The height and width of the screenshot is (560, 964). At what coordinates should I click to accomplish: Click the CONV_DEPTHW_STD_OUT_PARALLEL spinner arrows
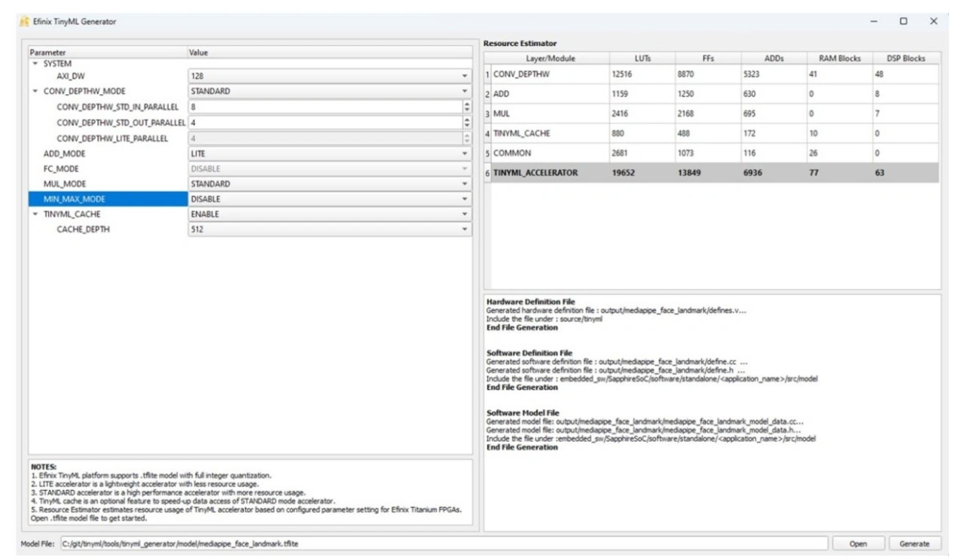(x=466, y=122)
